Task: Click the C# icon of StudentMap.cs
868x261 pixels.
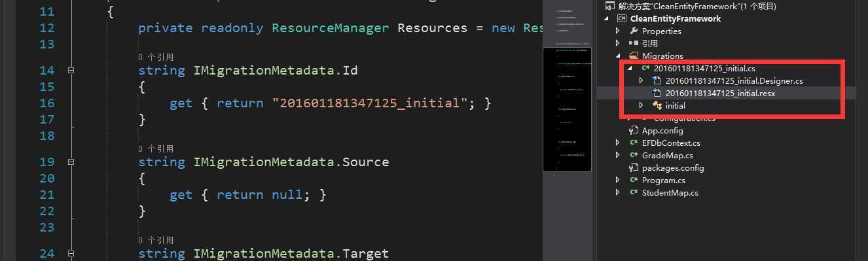Action: point(634,192)
